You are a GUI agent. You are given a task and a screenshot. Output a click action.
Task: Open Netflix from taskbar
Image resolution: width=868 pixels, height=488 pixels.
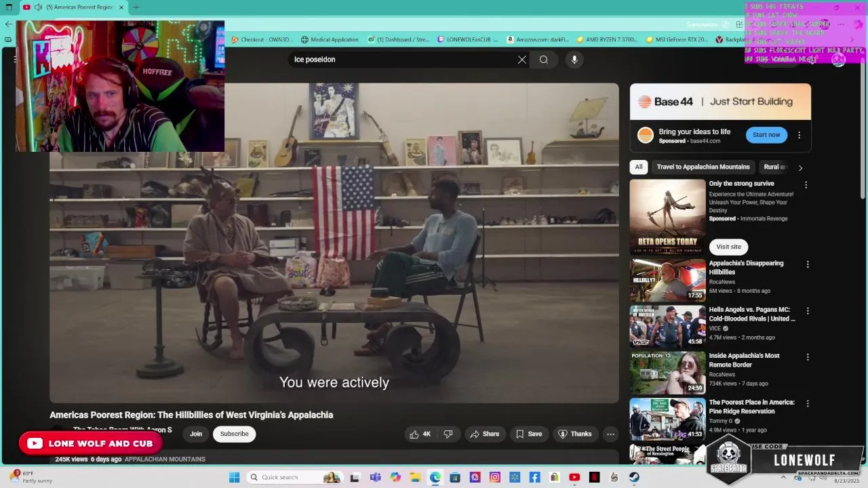coord(594,477)
